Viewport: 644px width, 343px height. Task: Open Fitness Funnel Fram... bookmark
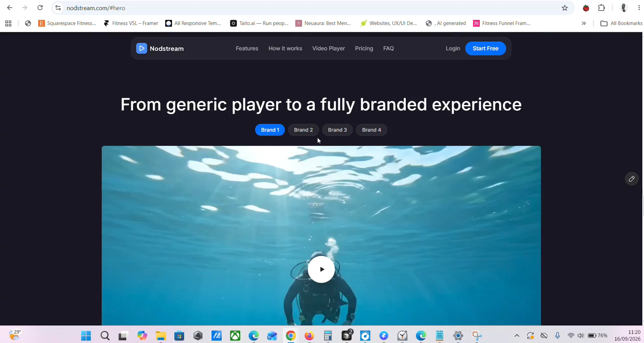502,23
